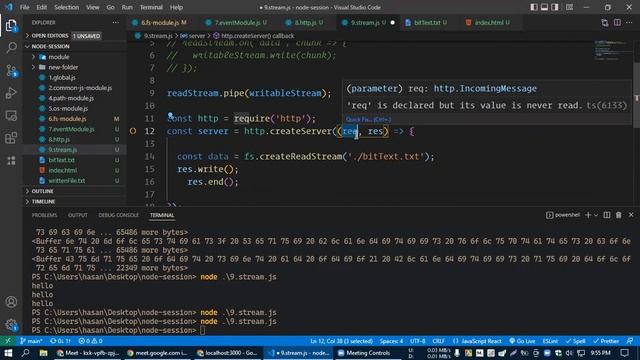The image size is (640, 360).
Task: Open the terminal launch profile dropdown arrow
Action: (596, 215)
